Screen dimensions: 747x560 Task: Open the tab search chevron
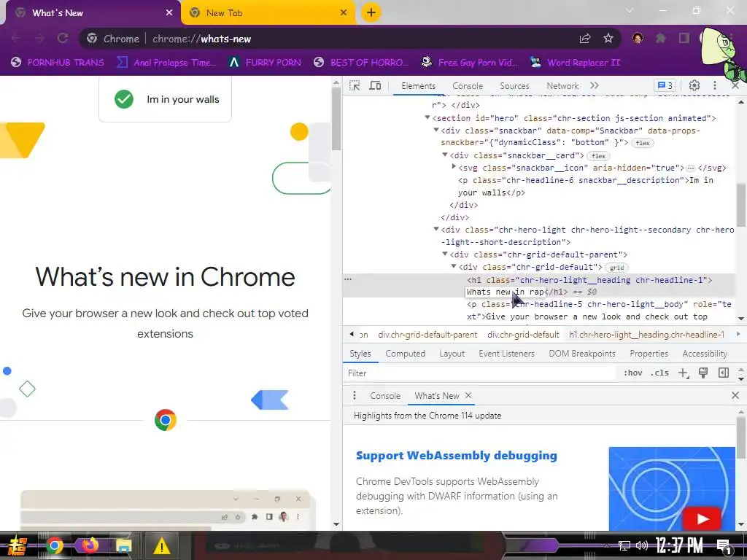(x=630, y=10)
